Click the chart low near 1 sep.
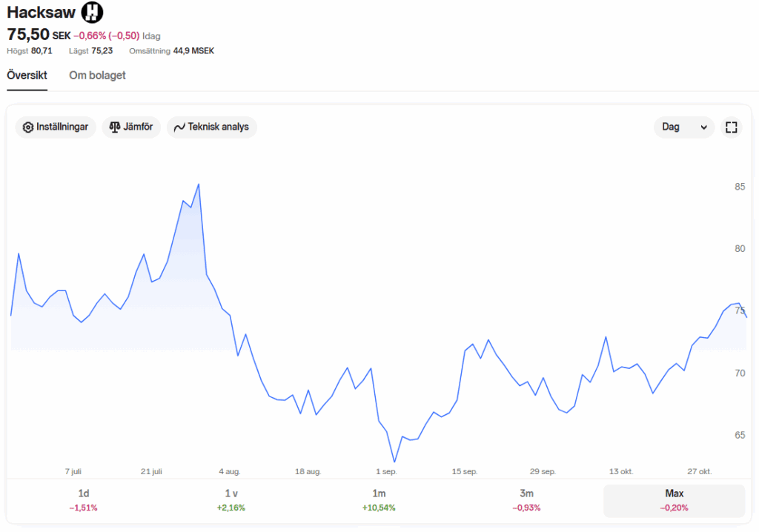The height and width of the screenshot is (532, 759). pos(394,462)
